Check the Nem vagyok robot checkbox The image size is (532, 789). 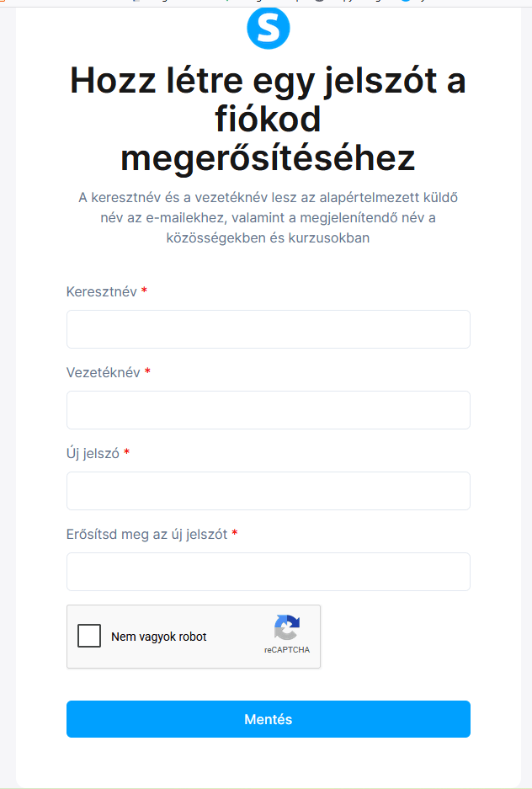click(x=89, y=636)
